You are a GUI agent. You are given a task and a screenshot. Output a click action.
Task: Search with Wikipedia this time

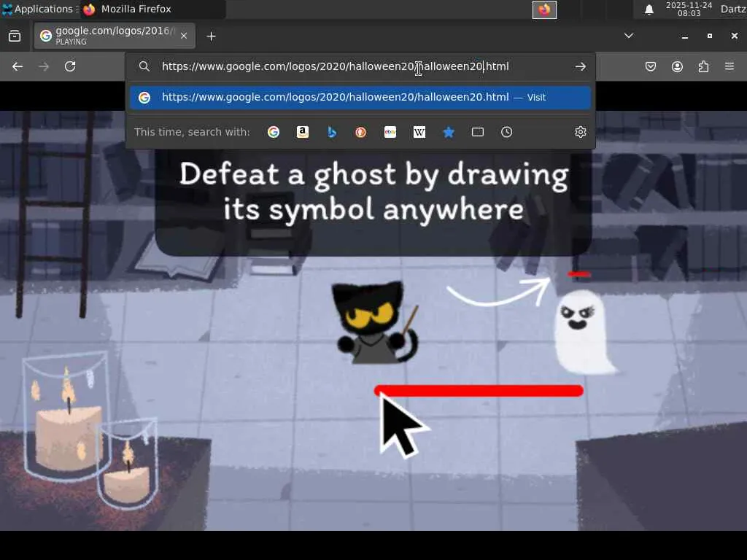click(419, 132)
